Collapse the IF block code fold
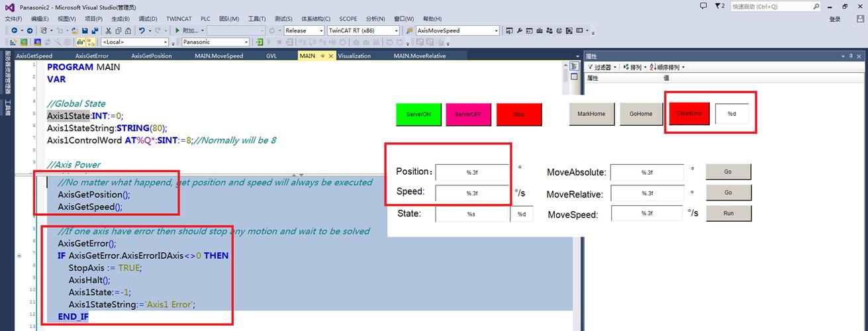Screen dimensions: 868x331 click(x=19, y=256)
